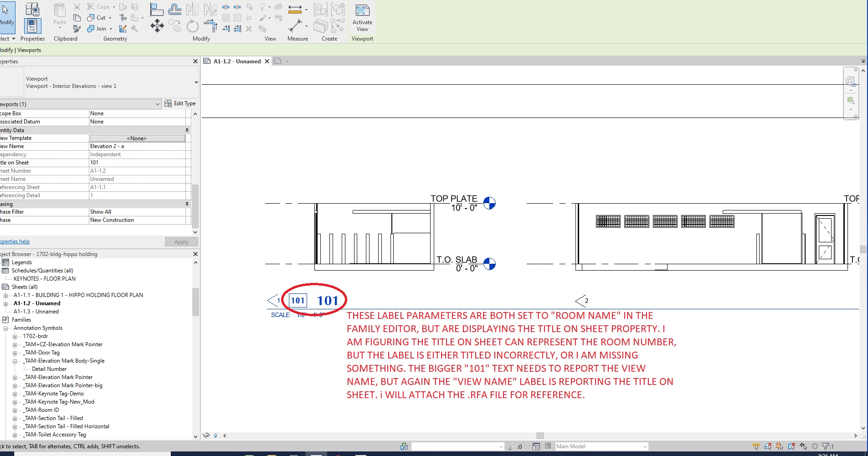Close the A1-1.2 - Unnamed view tab

pos(267,61)
